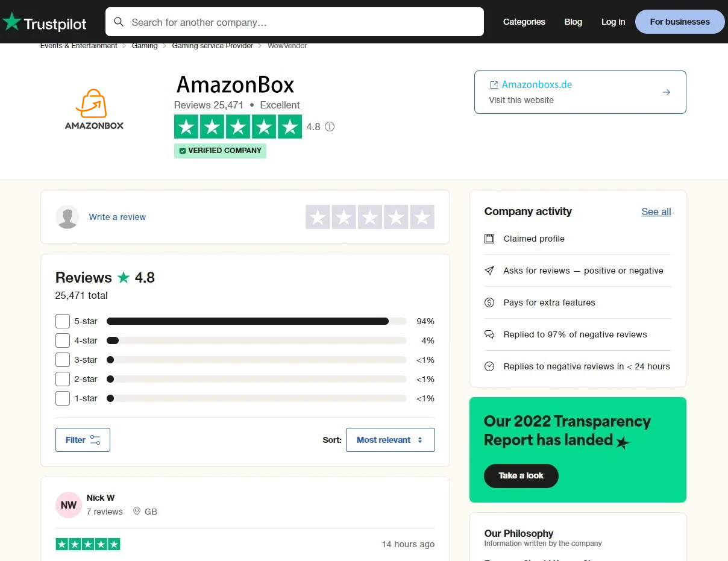Open the Most relevant sort dropdown
The image size is (728, 561).
pos(390,440)
